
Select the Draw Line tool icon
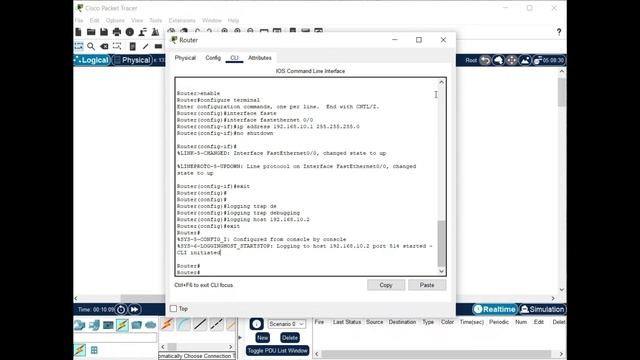(x=145, y=47)
